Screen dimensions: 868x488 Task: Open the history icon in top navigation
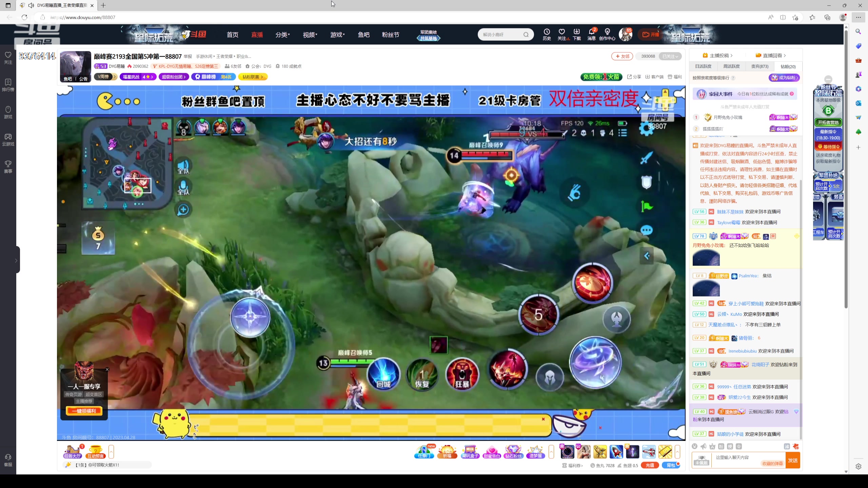pos(547,34)
